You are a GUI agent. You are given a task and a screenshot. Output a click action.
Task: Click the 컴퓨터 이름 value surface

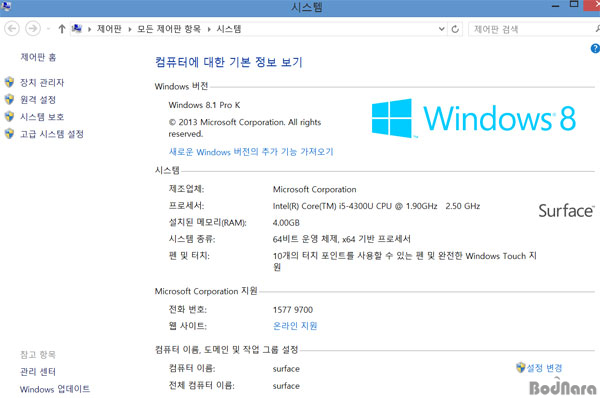(x=286, y=369)
